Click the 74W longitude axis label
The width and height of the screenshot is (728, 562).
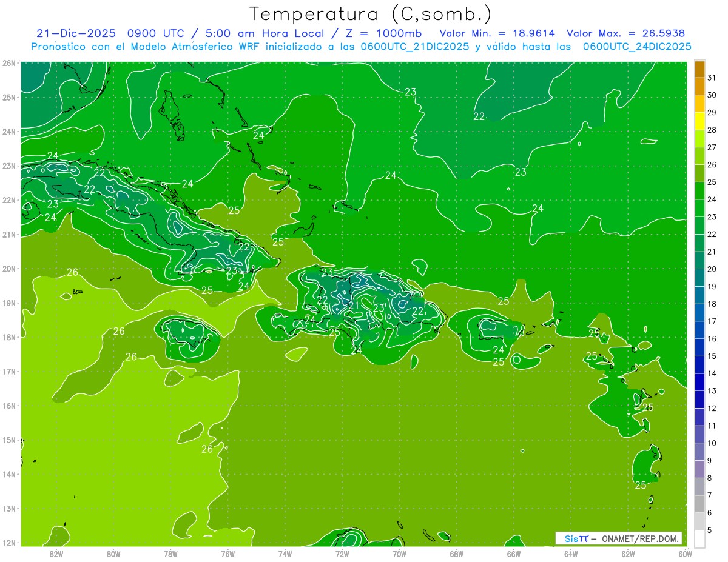[x=285, y=553]
